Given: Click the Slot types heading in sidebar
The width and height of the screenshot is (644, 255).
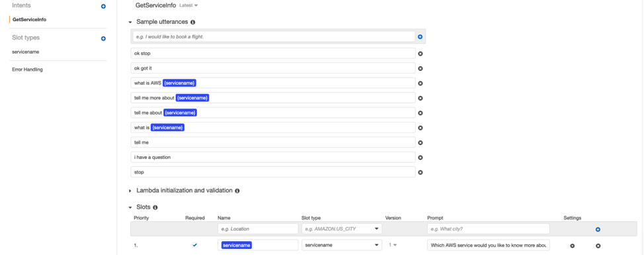Looking at the screenshot, I should (x=26, y=38).
